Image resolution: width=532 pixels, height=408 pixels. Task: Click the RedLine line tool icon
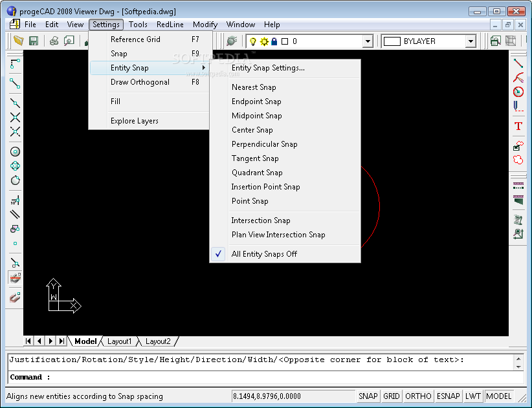coord(518,63)
